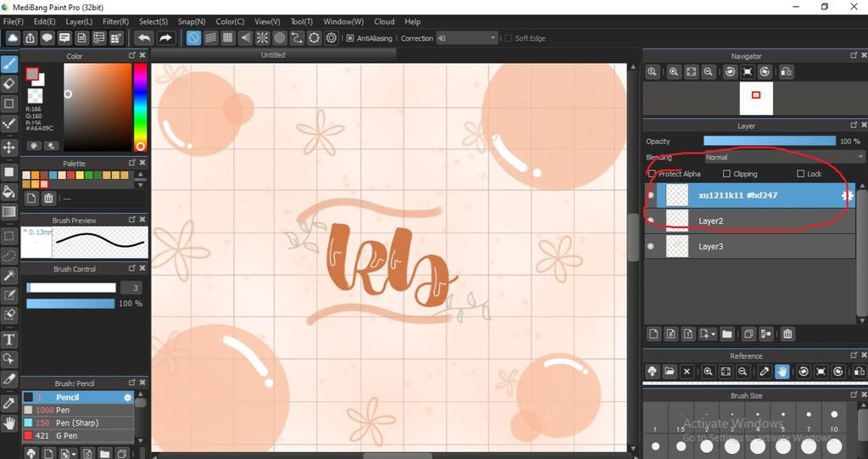
Task: Click the rainbow hue strip
Action: 141,107
